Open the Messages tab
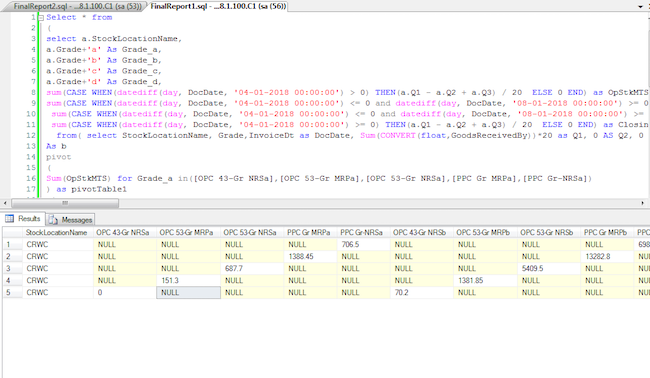Image resolution: width=650 pixels, height=378 pixels. coord(71,219)
